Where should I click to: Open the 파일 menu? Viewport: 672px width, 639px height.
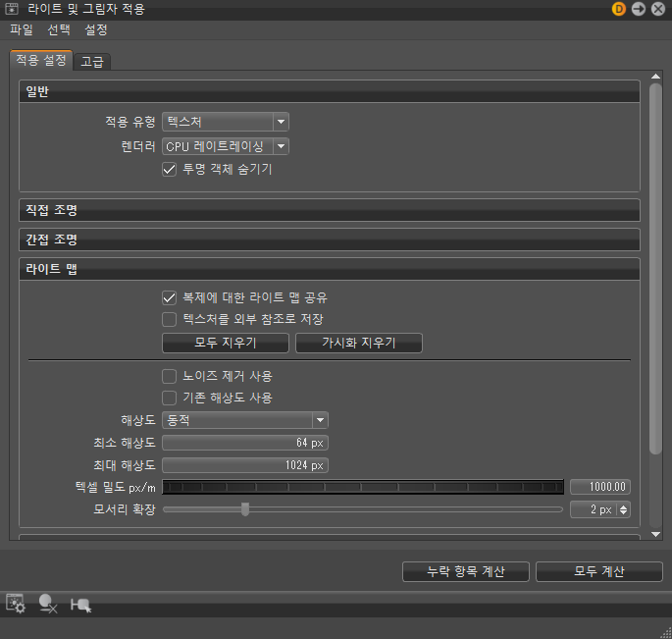[x=22, y=30]
